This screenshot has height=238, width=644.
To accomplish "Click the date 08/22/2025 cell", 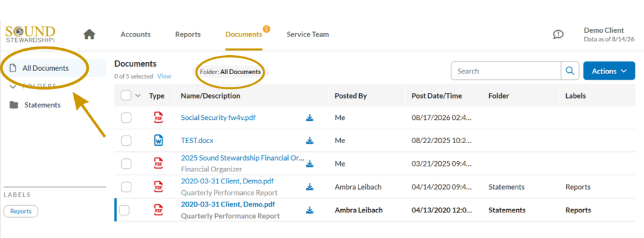I will coord(441,141).
